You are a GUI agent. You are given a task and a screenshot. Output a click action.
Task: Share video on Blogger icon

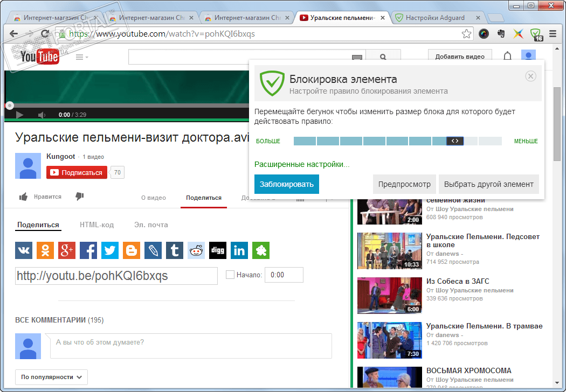coord(132,250)
